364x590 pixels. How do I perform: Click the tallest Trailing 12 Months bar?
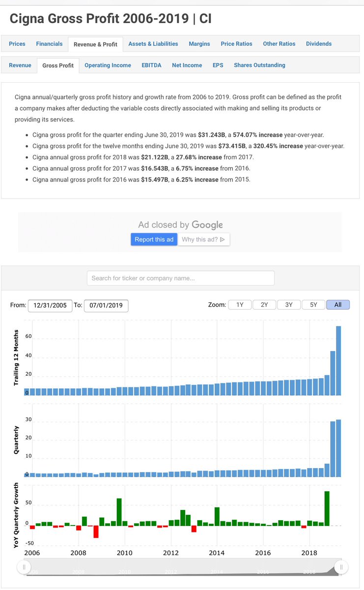[338, 361]
